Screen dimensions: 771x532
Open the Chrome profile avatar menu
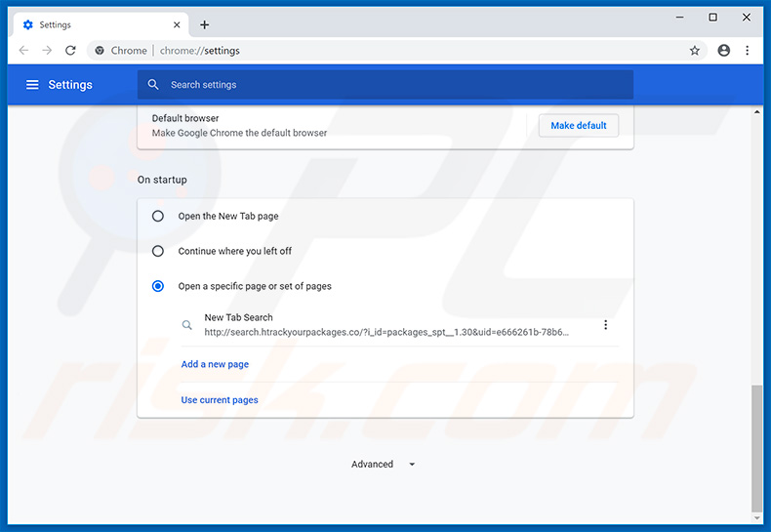coord(724,50)
